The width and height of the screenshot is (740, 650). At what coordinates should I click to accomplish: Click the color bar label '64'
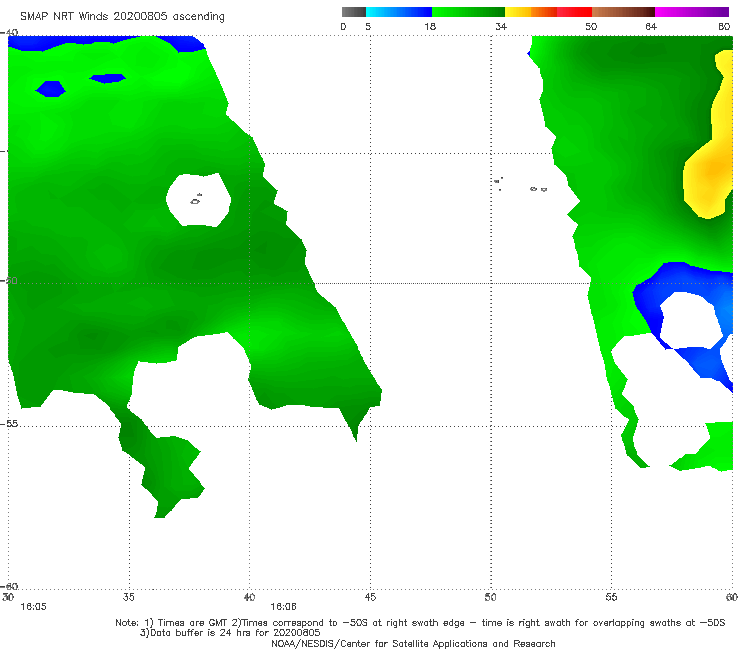651,27
